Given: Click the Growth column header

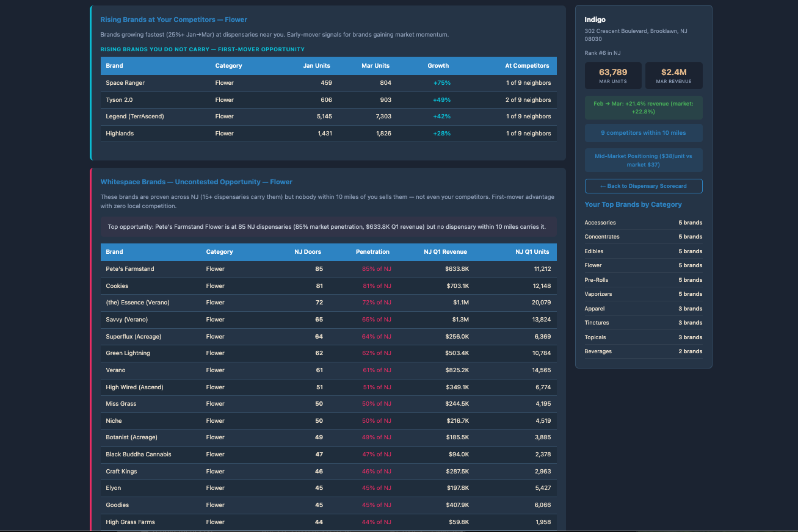Looking at the screenshot, I should click(438, 66).
